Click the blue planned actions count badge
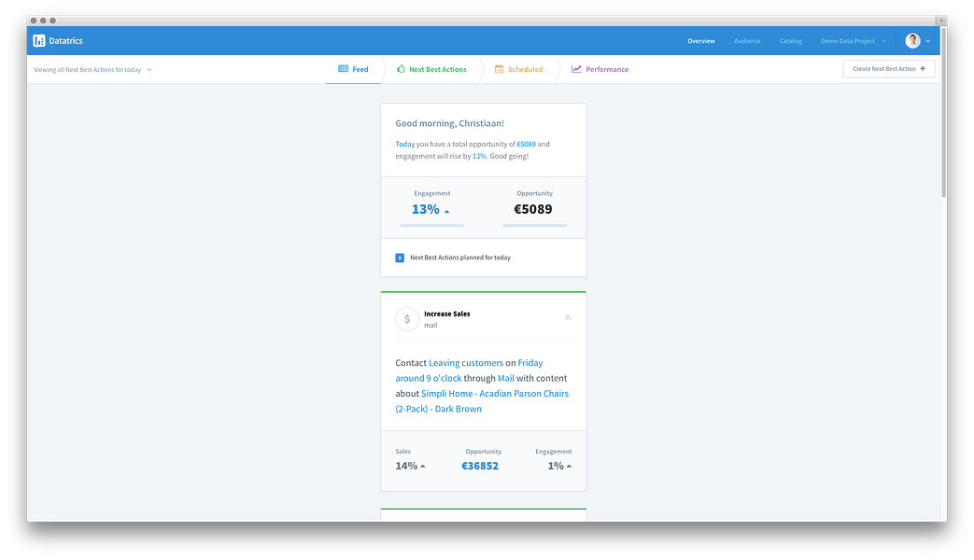Image resolution: width=974 pixels, height=560 pixels. [400, 258]
